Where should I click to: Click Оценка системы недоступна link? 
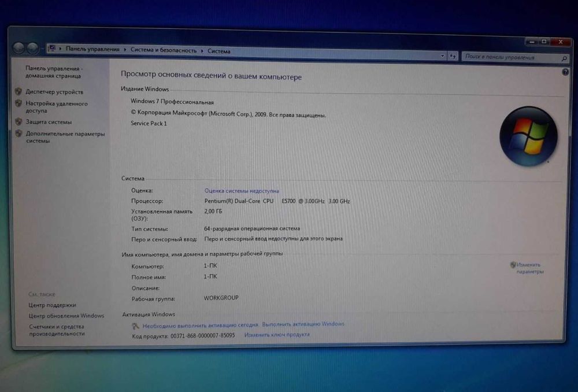pos(242,191)
